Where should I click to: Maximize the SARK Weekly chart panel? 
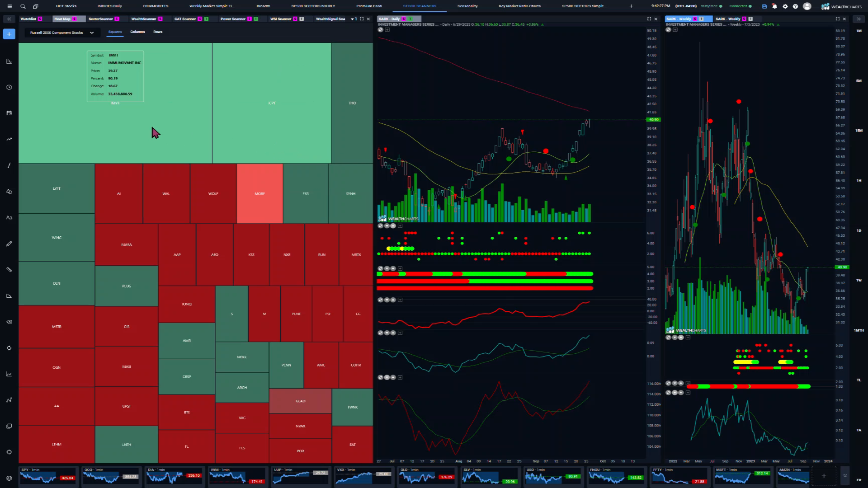tap(838, 19)
